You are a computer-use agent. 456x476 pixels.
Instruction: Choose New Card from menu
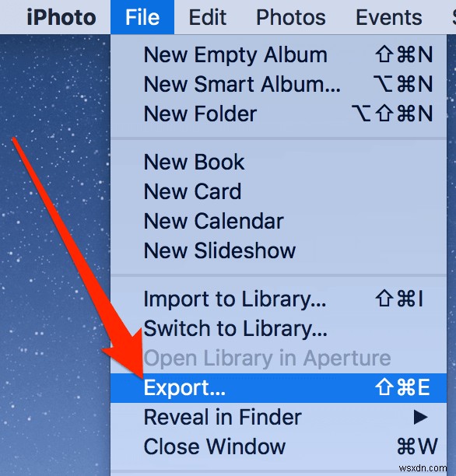(x=279, y=191)
